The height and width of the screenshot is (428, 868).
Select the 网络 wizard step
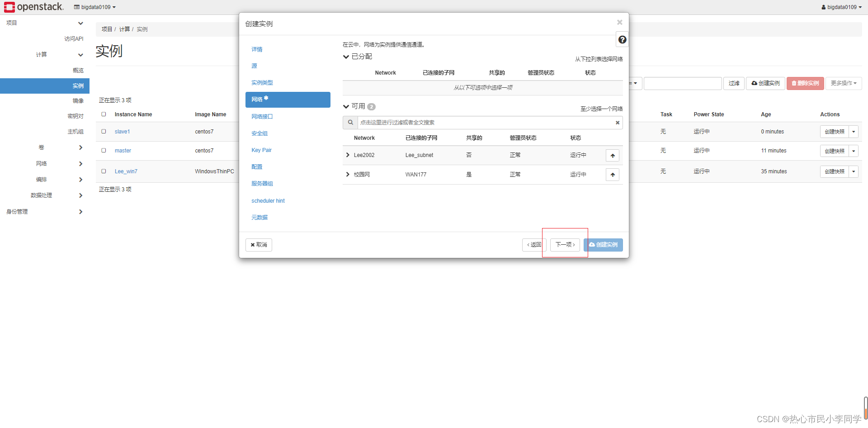click(288, 100)
